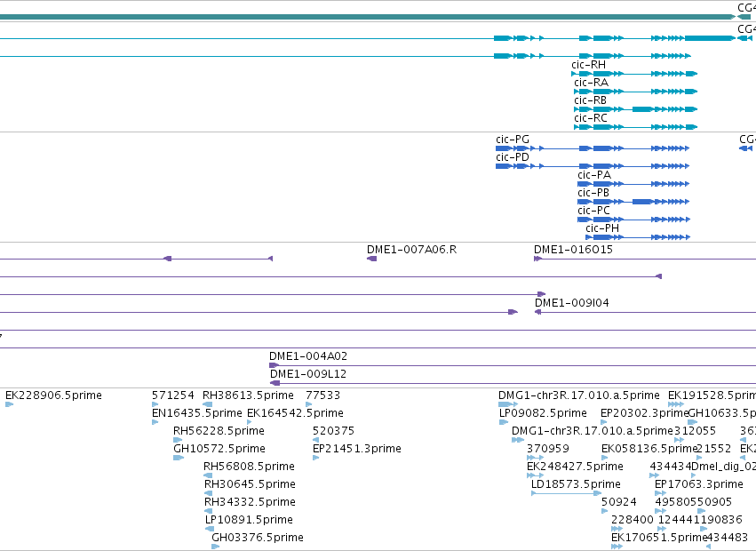Viewport: 756px width, 551px height.
Task: Select the LP09082.5prime label
Action: (x=543, y=413)
